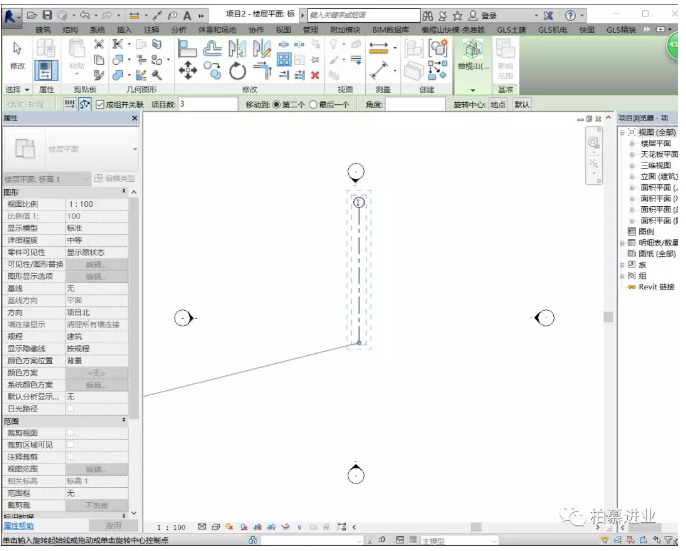Click the 项目数 input field
The image size is (686, 551).
pyautogui.click(x=207, y=105)
